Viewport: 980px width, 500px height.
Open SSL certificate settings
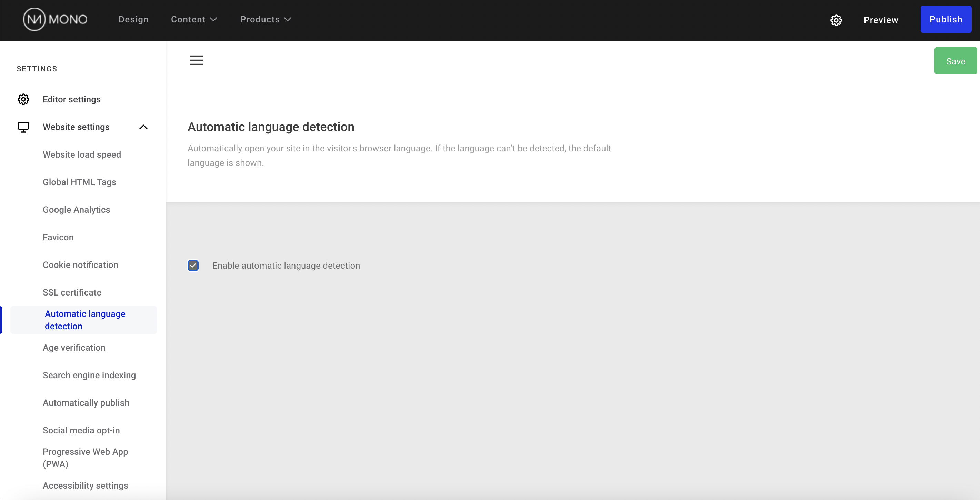pos(72,293)
